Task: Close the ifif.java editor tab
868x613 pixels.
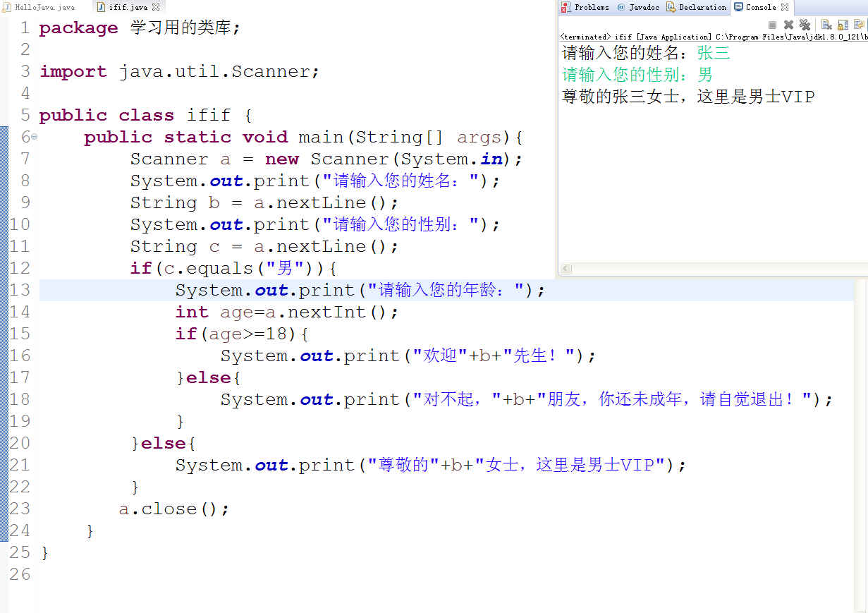Action: (156, 7)
